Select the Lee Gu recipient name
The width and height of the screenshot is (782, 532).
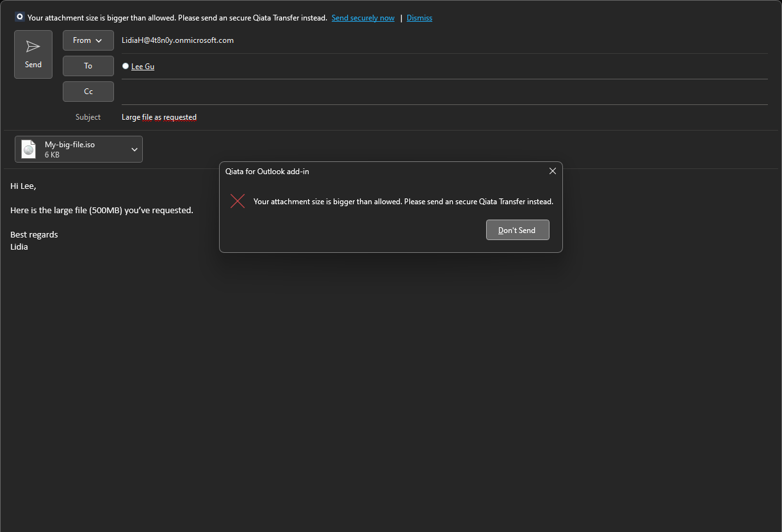[143, 67]
